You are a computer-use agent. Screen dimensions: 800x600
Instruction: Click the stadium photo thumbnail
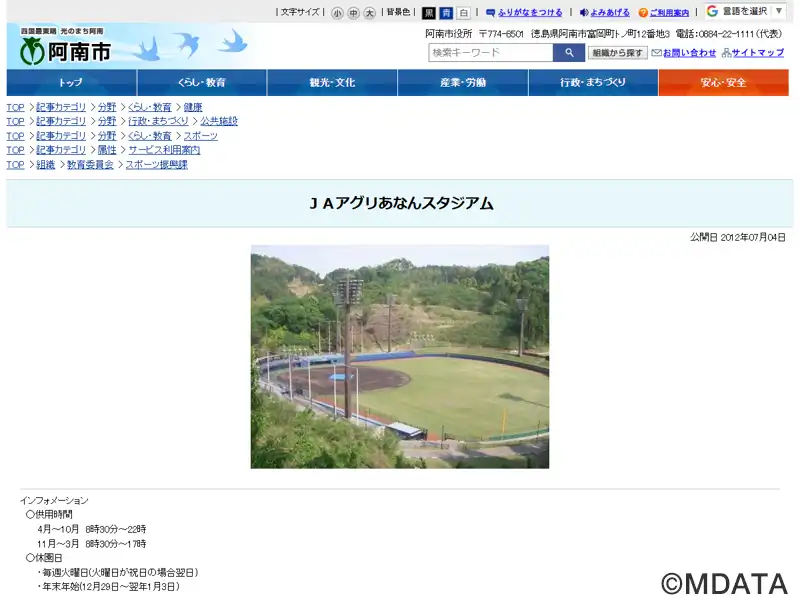pos(400,357)
